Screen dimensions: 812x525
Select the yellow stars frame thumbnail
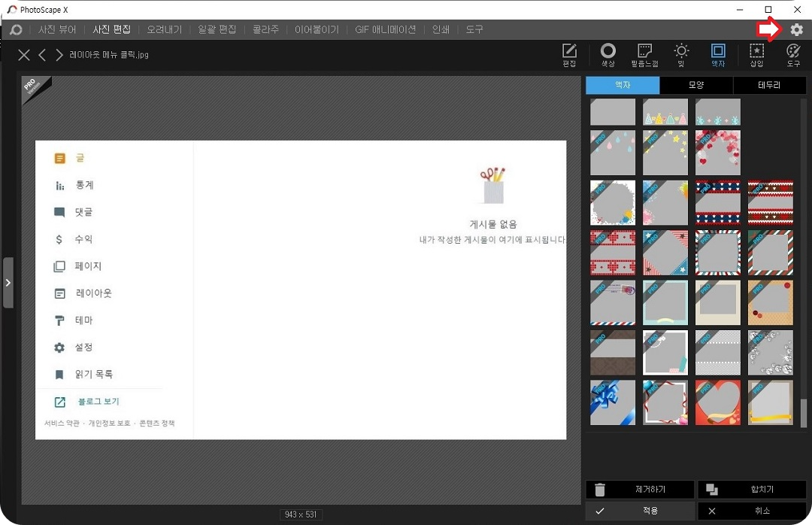665,153
